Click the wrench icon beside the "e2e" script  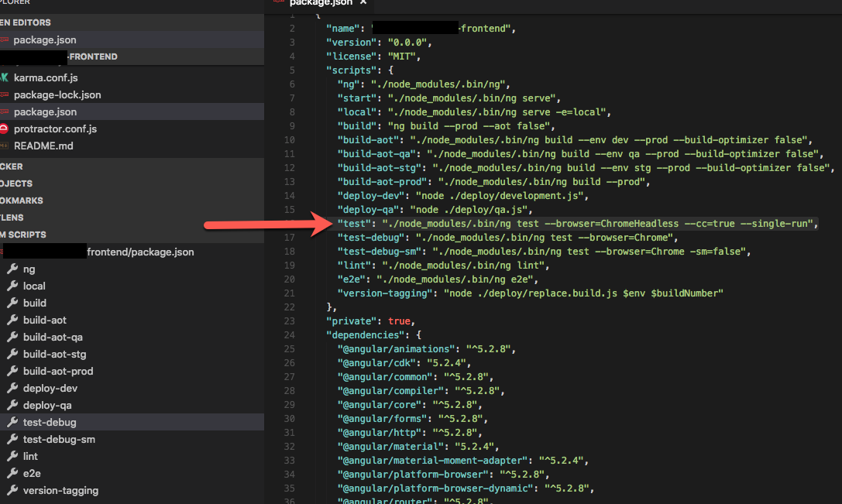point(14,473)
